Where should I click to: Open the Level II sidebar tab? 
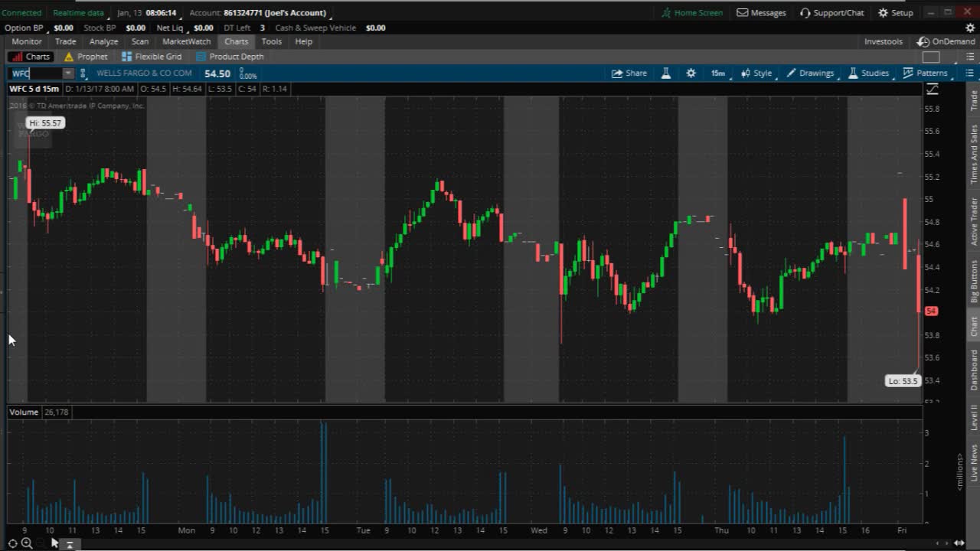(974, 417)
